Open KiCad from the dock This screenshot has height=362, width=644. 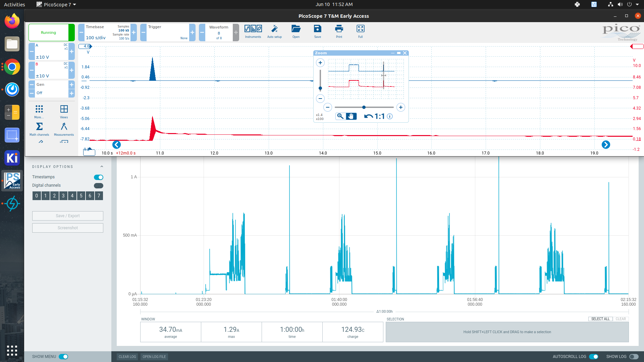[12, 158]
